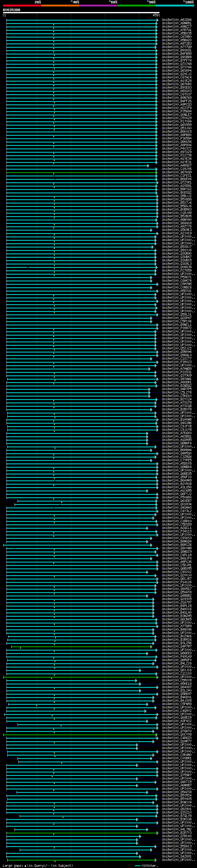Image resolution: width=197 pixels, height=868 pixels.
Task: Click hit label UniRef100_Q7ZYR1
Action: pos(177,183)
